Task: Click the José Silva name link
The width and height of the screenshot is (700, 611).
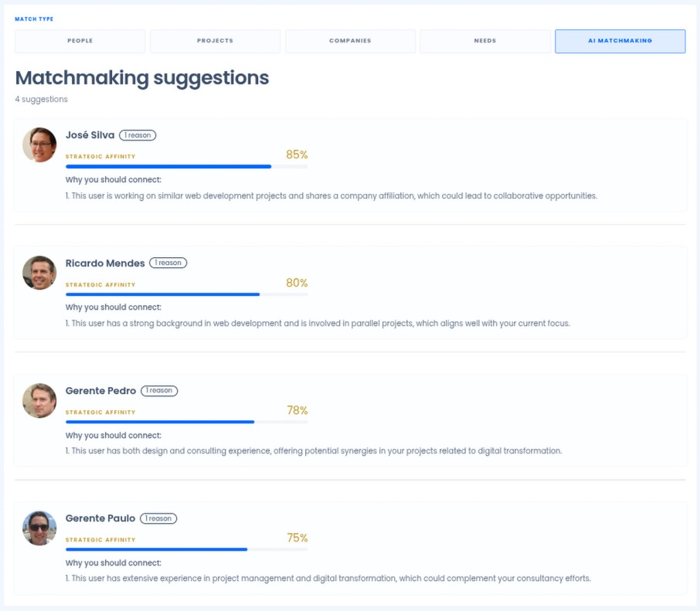Action: pos(90,135)
